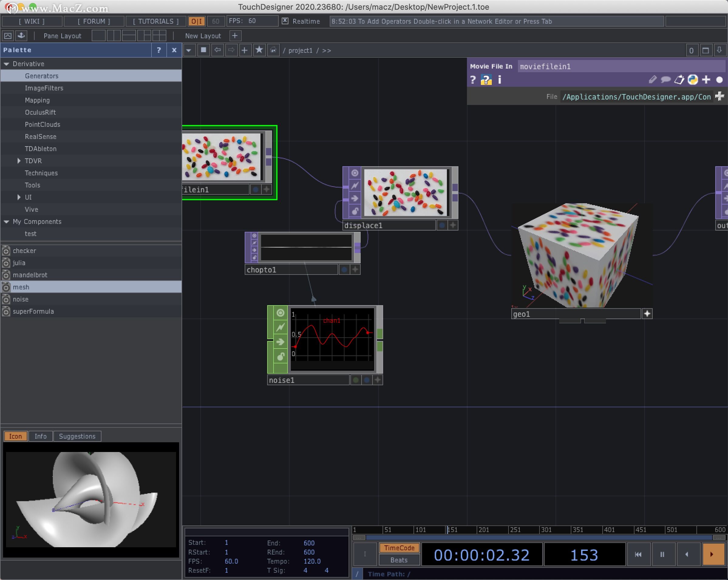Screen dimensions: 728x580
Task: Click the lock icon on noise1 node
Action: (280, 357)
